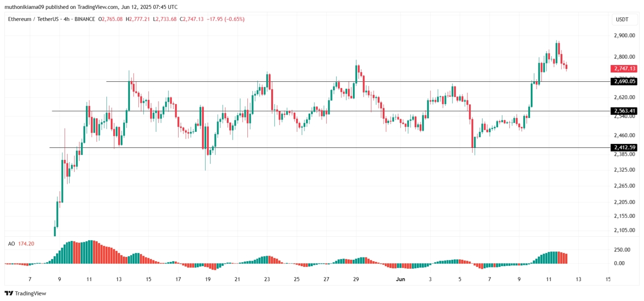The image size is (644, 301).
Task: Click the AO indicator label
Action: click(11, 244)
